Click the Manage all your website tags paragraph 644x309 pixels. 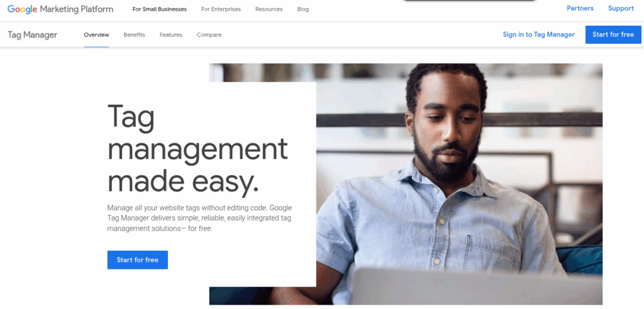point(199,219)
